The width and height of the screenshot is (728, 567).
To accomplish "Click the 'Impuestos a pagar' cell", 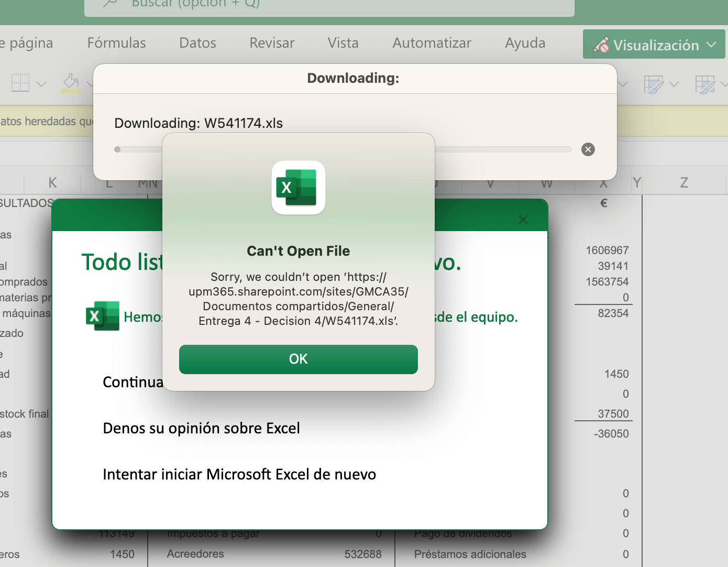I will [213, 535].
